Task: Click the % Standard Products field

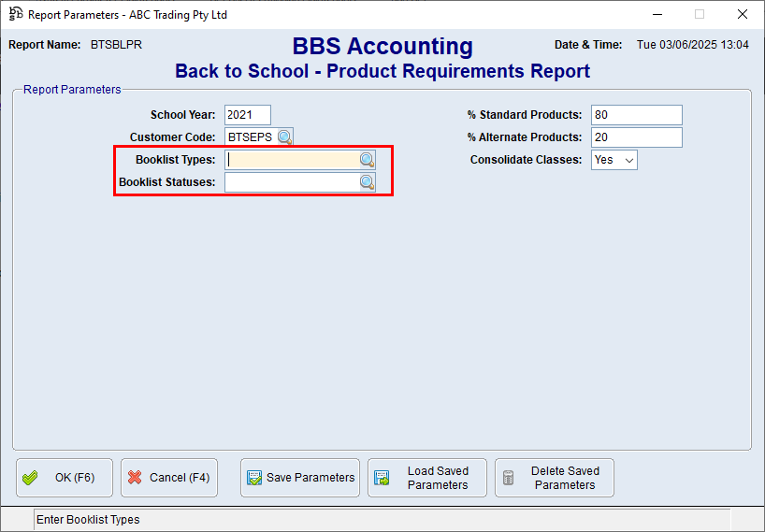Action: pyautogui.click(x=636, y=115)
